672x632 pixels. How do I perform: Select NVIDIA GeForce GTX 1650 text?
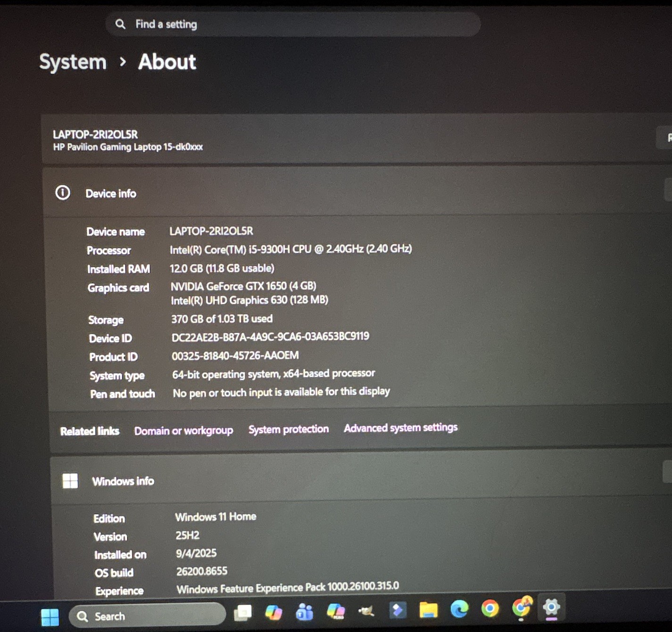[x=243, y=286]
